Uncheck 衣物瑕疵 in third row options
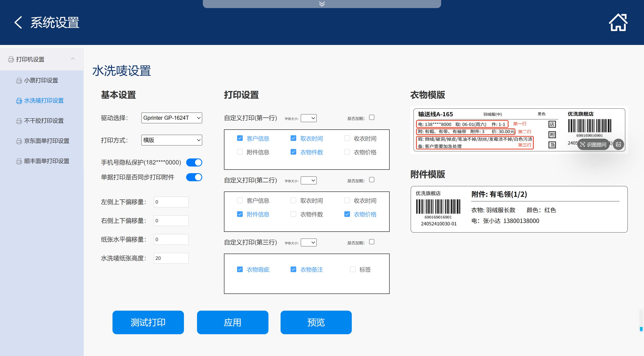The height and width of the screenshot is (356, 644). click(240, 269)
